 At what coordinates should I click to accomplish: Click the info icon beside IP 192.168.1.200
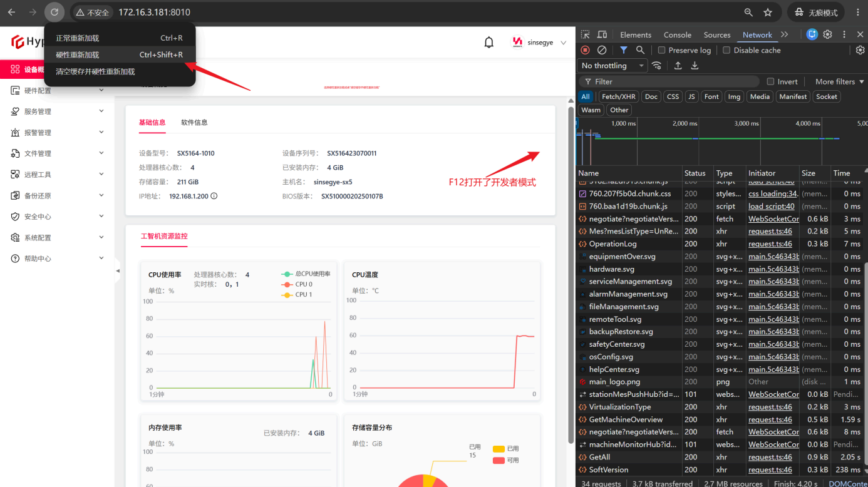click(x=214, y=196)
